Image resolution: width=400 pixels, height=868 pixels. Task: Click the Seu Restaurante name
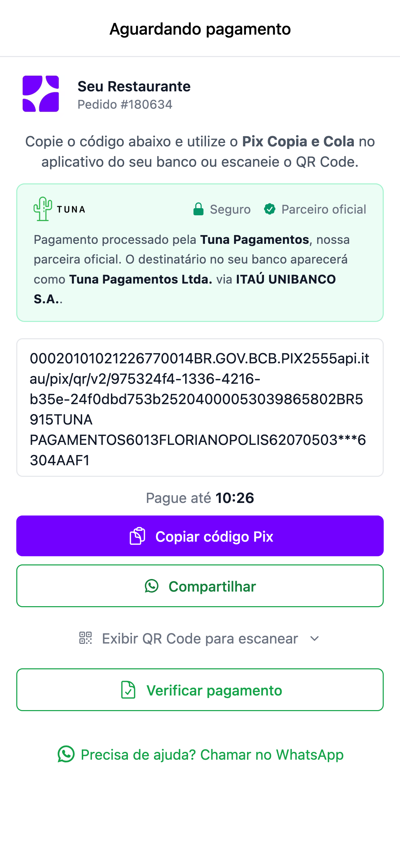coord(134,87)
